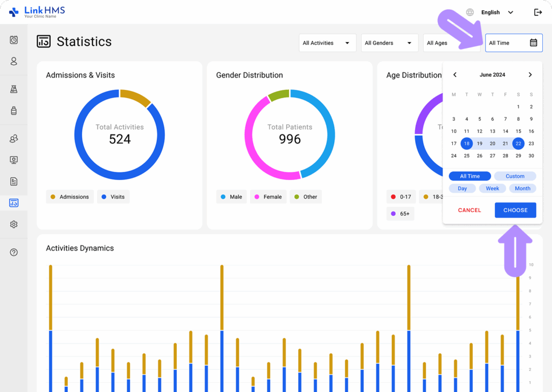Click the Pharmacy medicine bottle icon
552x392 pixels.
pyautogui.click(x=13, y=111)
